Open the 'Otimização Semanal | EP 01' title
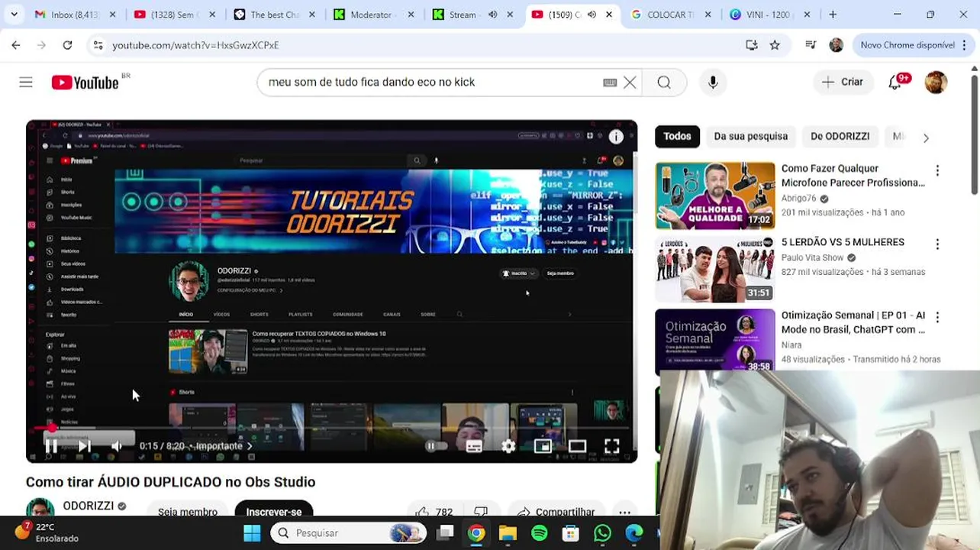 tap(853, 322)
